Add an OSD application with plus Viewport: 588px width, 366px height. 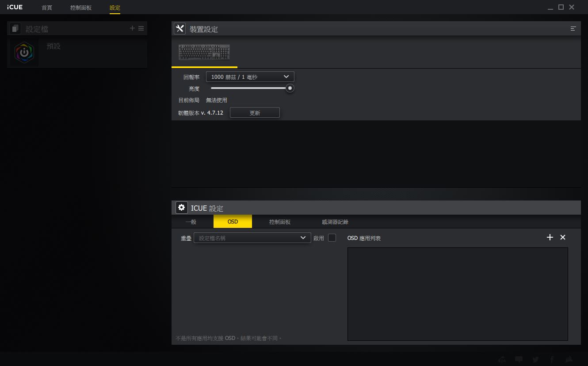[x=550, y=237]
